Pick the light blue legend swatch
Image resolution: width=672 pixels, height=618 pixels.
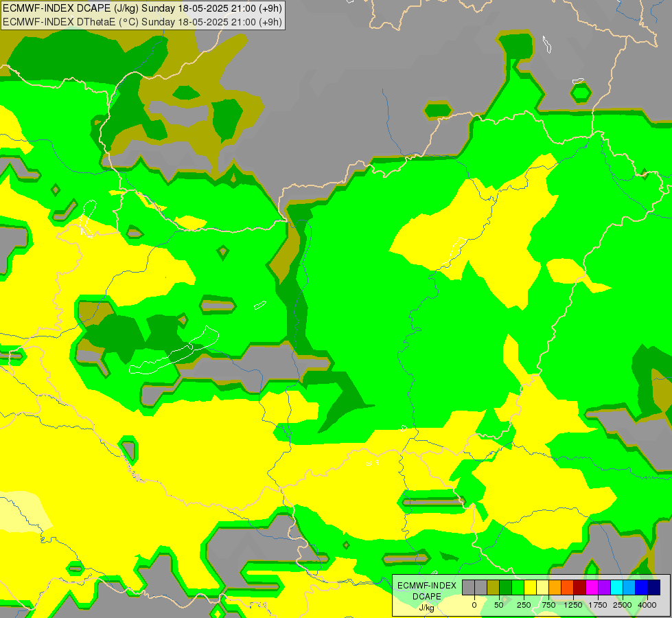pos(629,587)
